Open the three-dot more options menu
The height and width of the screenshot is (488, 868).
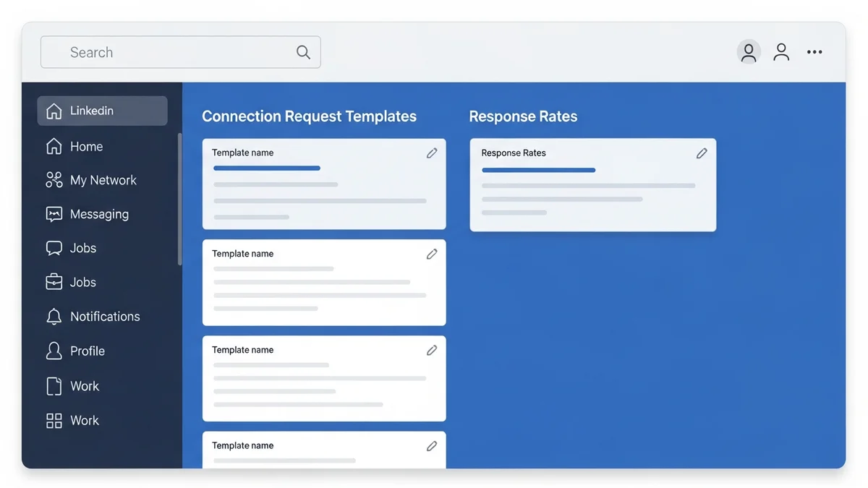point(814,52)
